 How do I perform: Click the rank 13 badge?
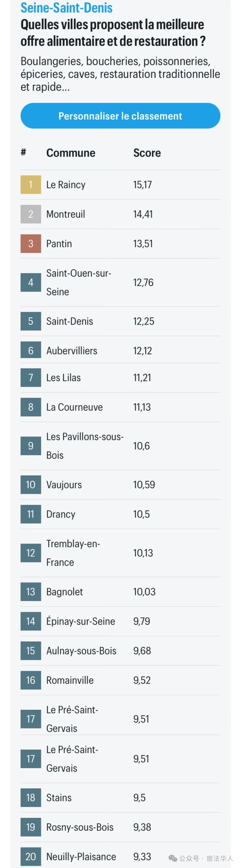(31, 592)
